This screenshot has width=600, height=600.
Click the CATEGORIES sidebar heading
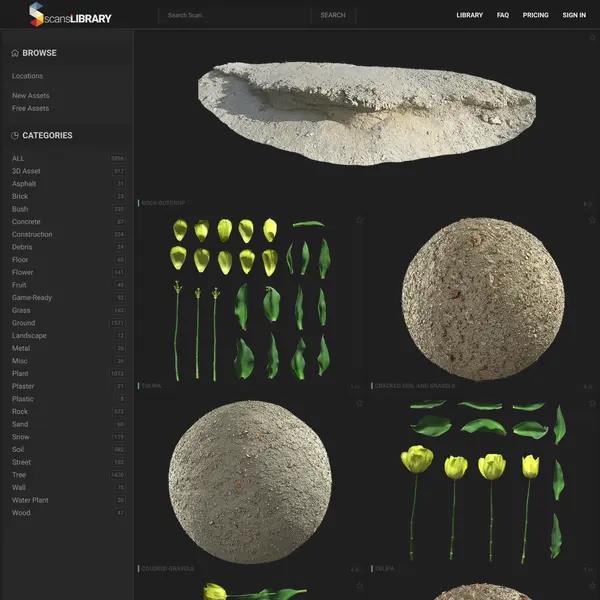(47, 135)
